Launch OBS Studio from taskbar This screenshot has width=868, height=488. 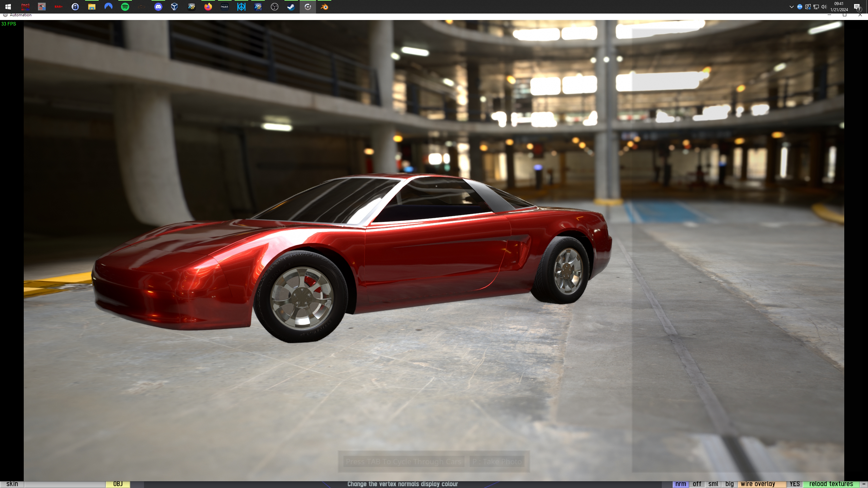[x=274, y=7]
